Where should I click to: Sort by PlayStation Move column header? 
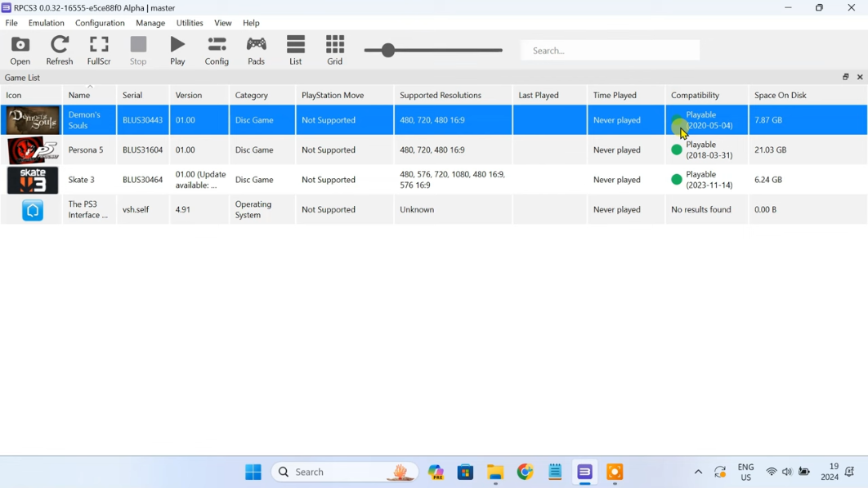pos(345,96)
